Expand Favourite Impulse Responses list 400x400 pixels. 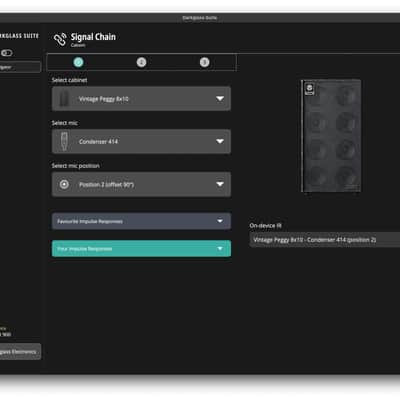(141, 221)
